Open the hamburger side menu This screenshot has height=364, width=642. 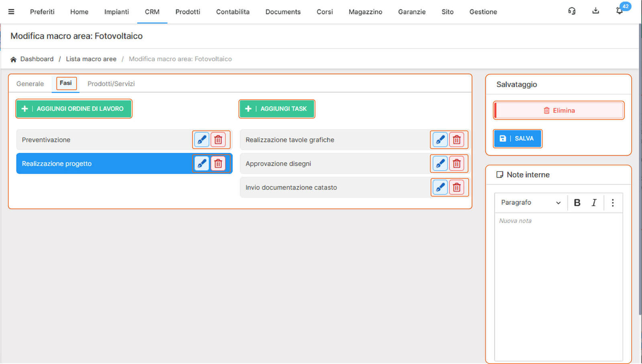pyautogui.click(x=11, y=12)
